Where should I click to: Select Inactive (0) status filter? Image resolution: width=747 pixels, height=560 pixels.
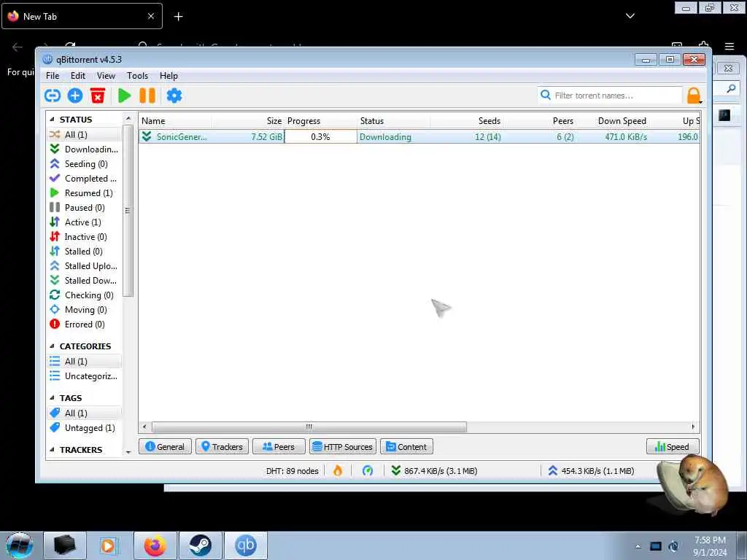[x=85, y=237]
